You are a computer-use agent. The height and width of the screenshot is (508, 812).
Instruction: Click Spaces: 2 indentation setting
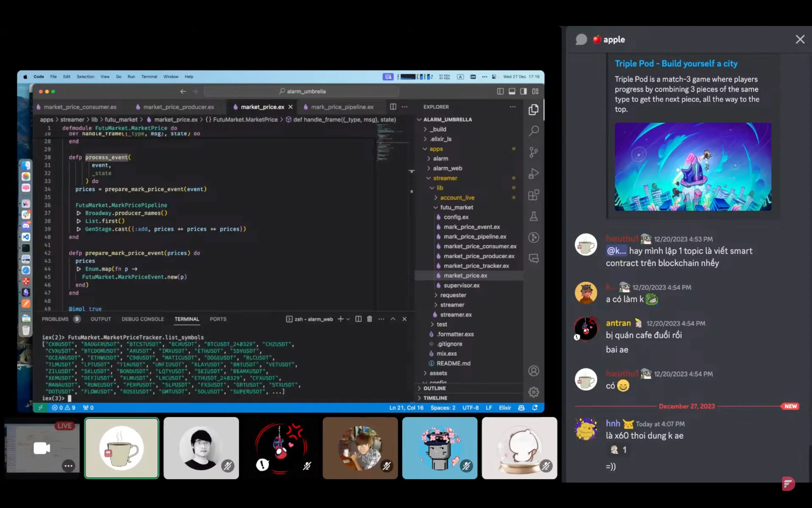pyautogui.click(x=443, y=408)
